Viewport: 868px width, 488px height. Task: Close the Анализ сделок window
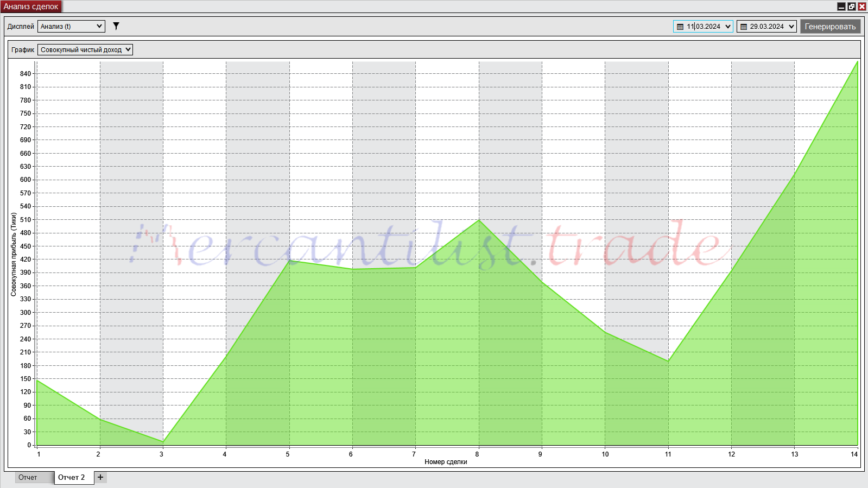(861, 7)
